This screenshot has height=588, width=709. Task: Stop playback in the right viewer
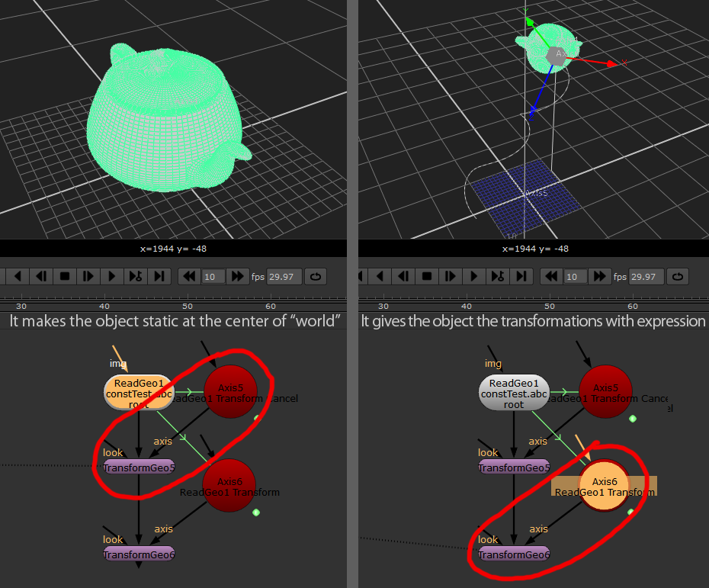[x=427, y=276]
